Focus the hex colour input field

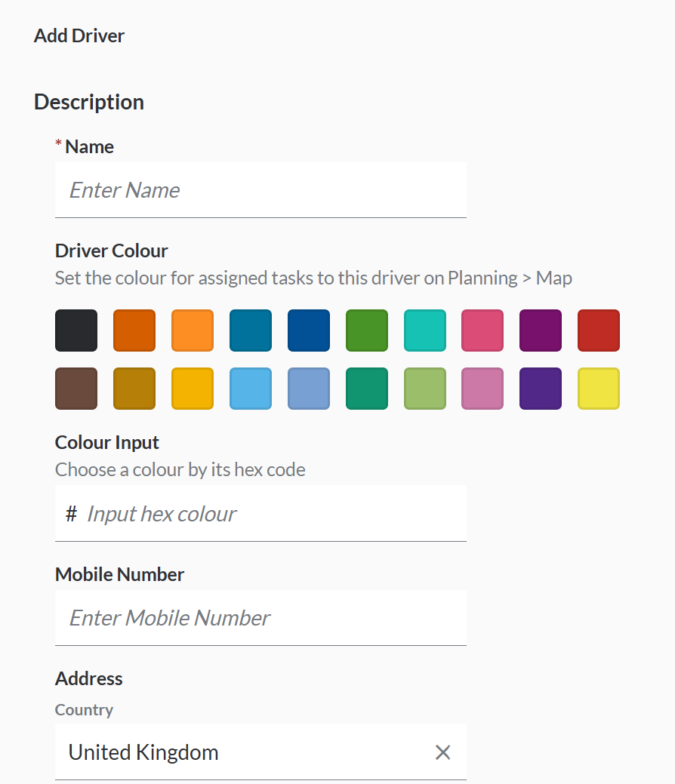click(x=272, y=514)
